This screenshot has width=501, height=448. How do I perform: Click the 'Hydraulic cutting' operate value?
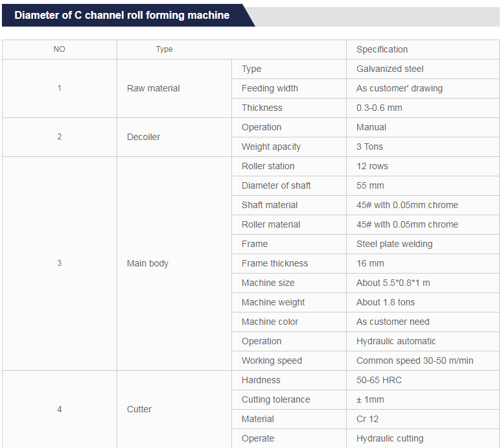pos(390,439)
